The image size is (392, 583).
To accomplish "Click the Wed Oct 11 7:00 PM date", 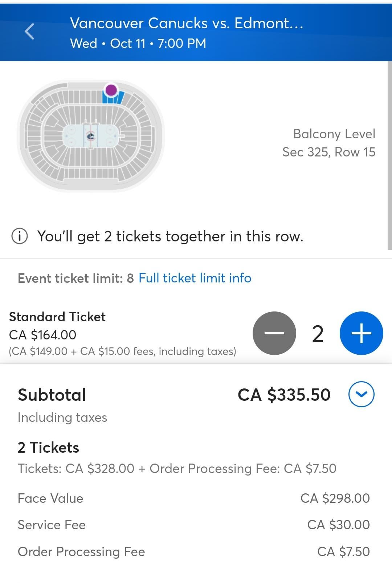I will 138,44.
